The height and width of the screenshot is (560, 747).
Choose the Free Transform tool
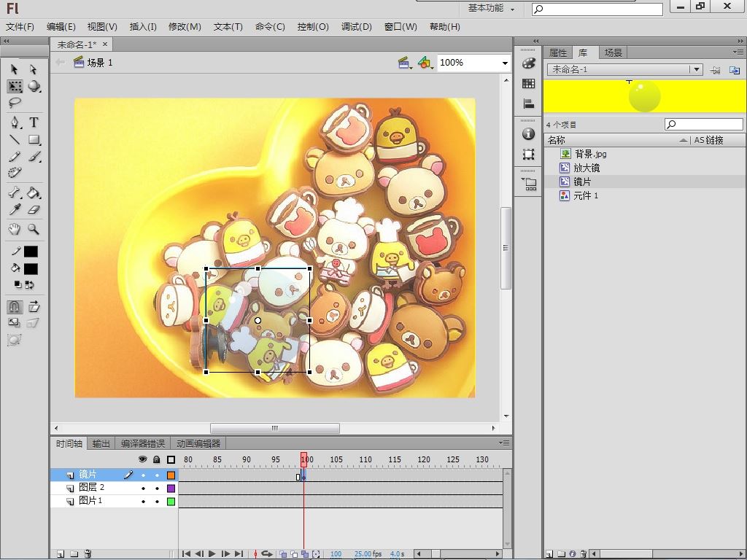(15, 86)
